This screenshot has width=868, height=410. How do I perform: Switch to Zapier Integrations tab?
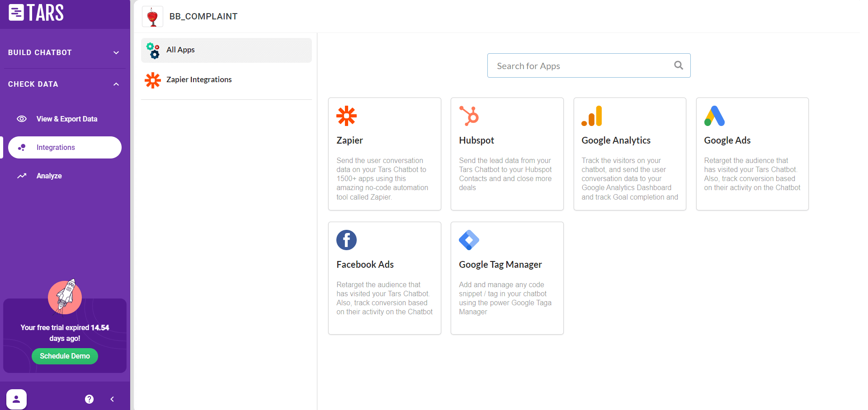click(199, 80)
